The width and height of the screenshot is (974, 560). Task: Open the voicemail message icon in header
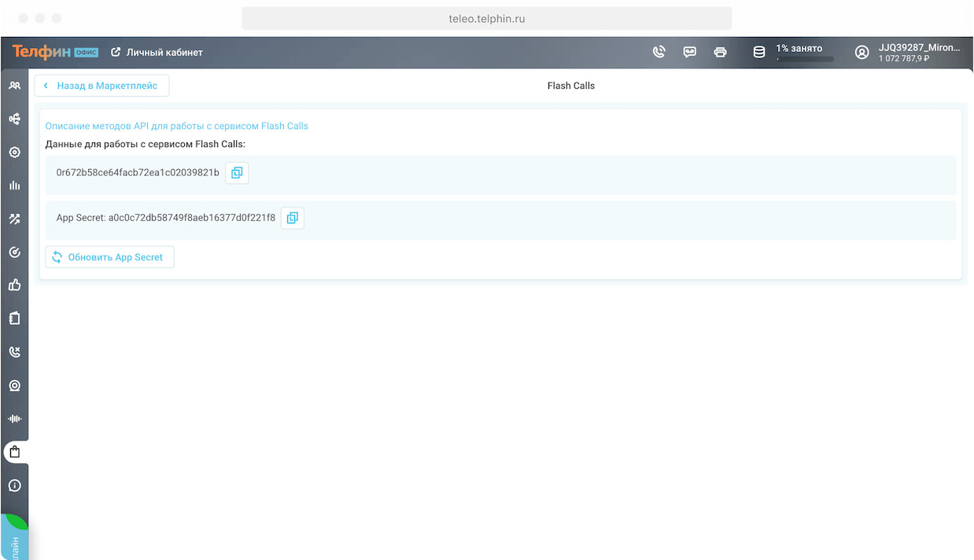[690, 52]
